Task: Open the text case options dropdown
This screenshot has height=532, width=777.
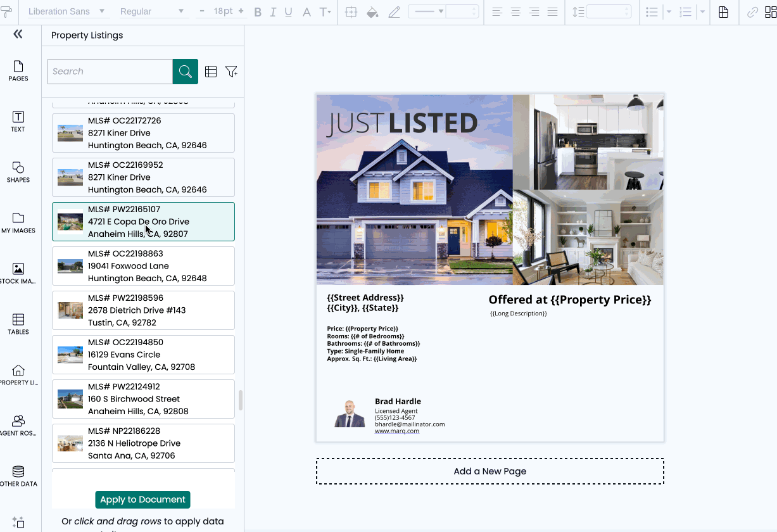Action: tap(325, 12)
